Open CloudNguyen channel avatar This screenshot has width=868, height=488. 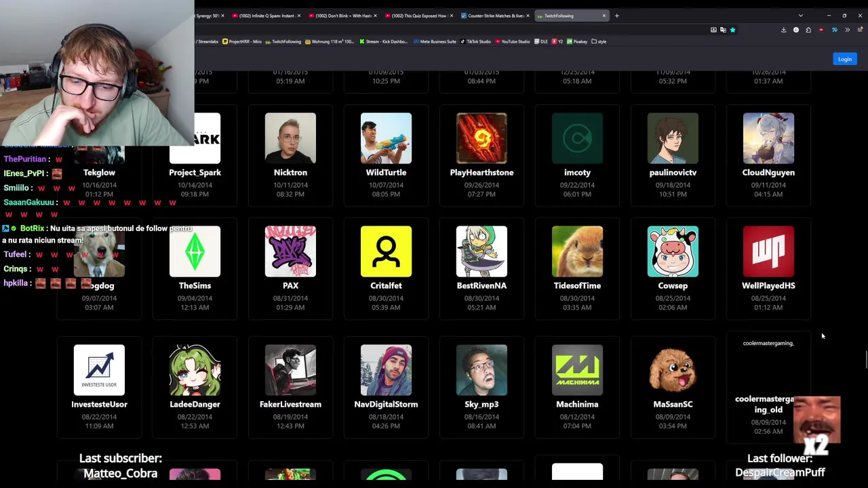click(768, 138)
